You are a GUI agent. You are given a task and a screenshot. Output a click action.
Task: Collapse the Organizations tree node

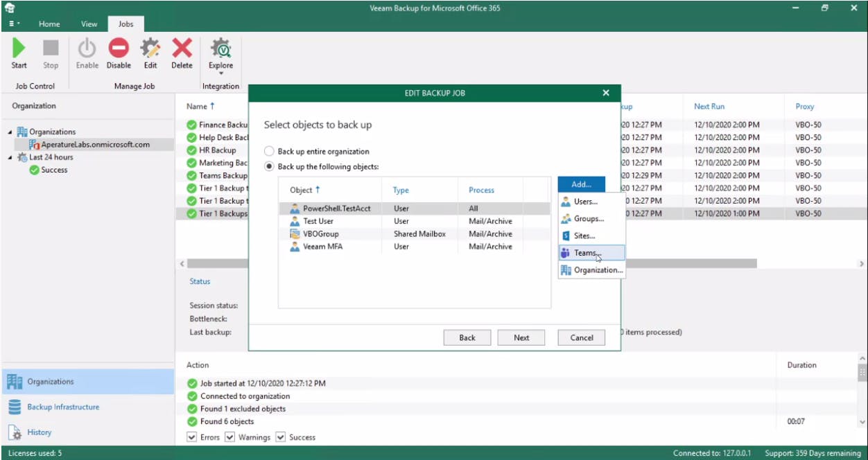pyautogui.click(x=10, y=132)
